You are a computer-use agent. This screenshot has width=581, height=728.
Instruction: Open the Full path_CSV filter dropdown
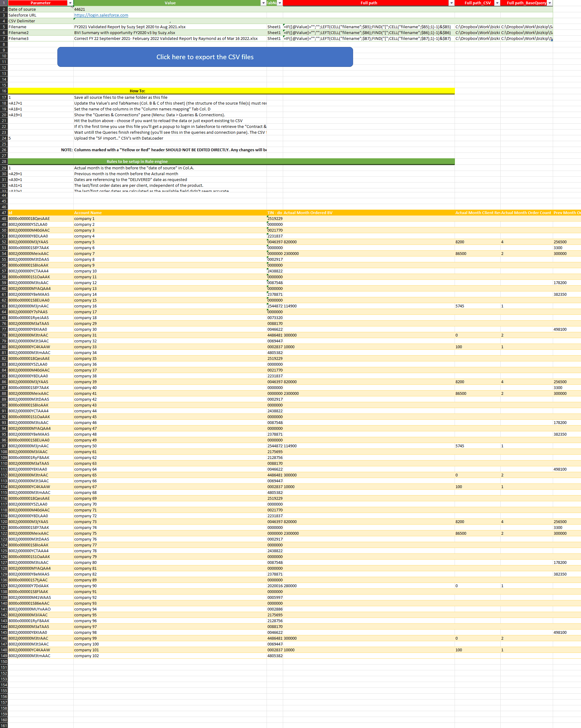coord(497,3)
